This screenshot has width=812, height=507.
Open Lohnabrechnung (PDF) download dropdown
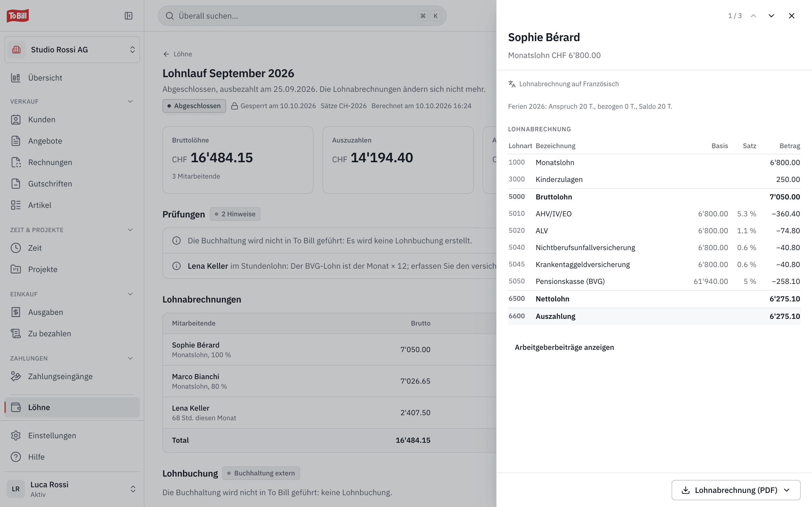pos(736,490)
